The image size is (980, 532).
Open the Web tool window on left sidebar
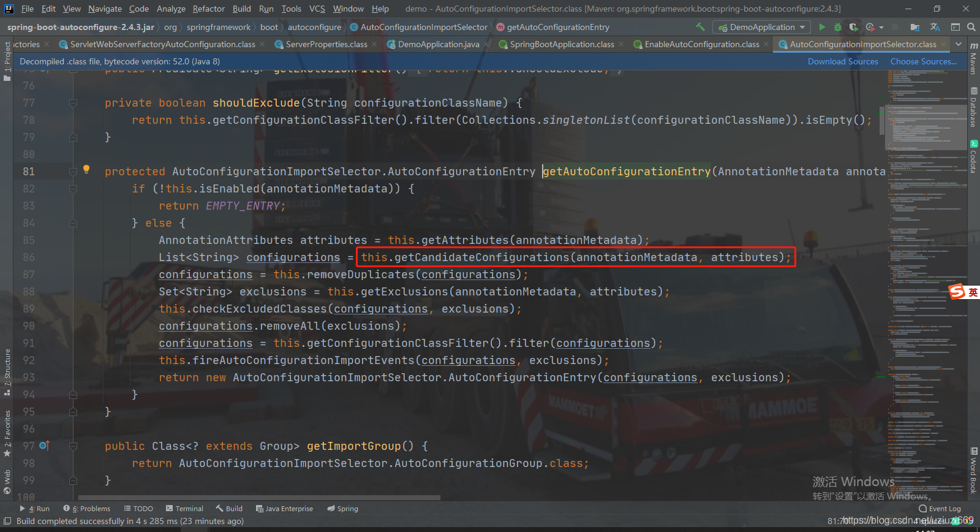[7, 482]
